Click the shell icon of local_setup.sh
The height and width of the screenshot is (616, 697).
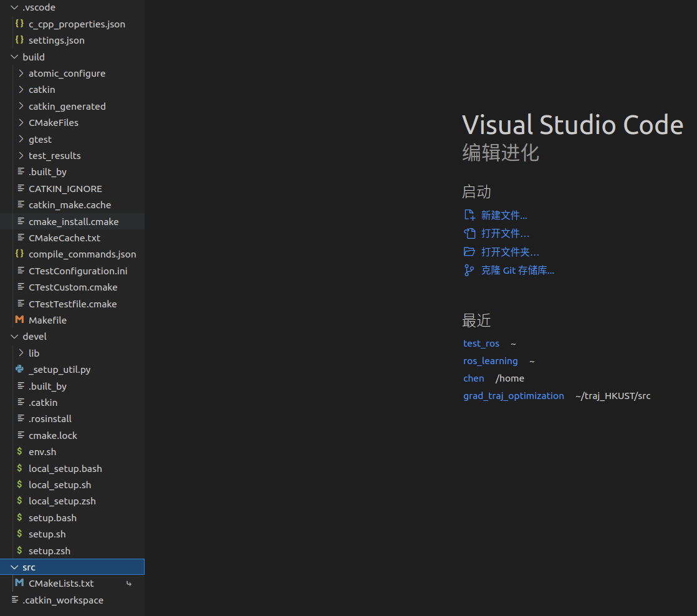click(19, 484)
